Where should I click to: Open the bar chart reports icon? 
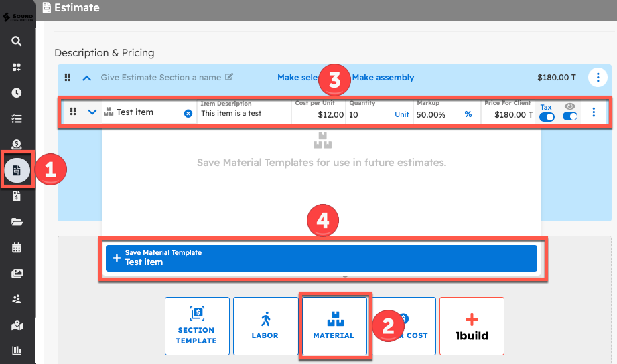pyautogui.click(x=17, y=350)
